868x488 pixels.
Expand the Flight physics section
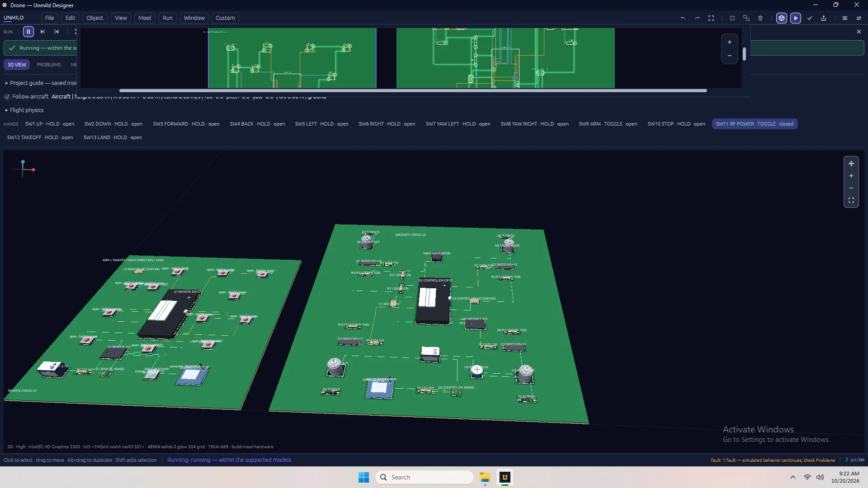tap(24, 110)
